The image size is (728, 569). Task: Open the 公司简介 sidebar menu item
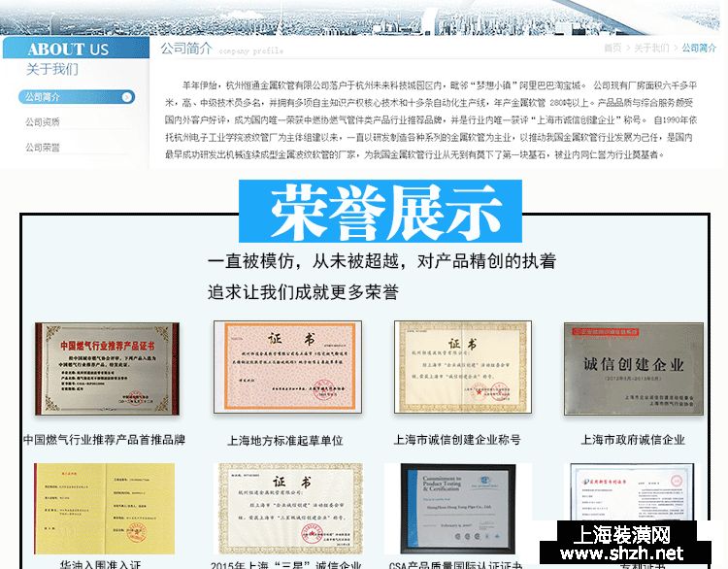[x=44, y=97]
